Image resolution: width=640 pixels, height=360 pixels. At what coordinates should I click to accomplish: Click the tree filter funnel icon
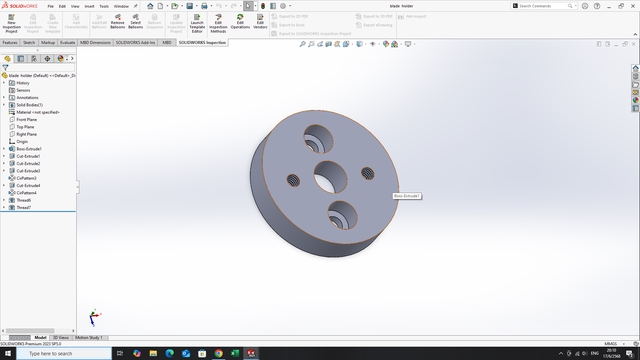pyautogui.click(x=5, y=68)
